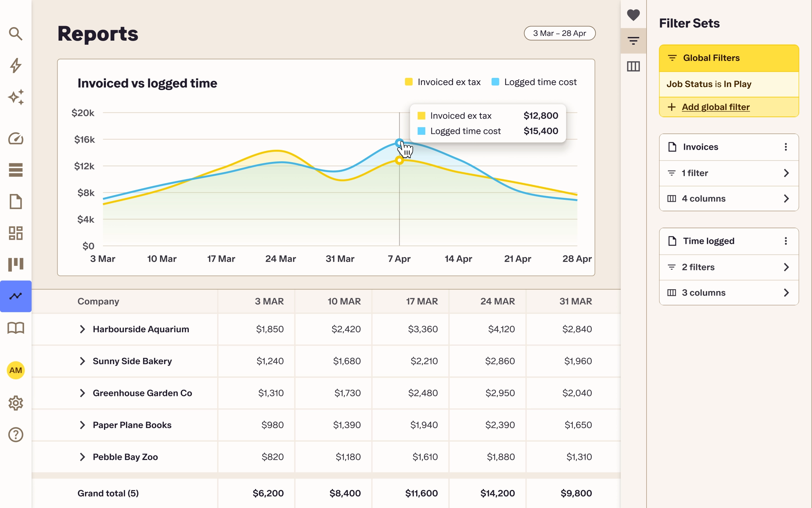The width and height of the screenshot is (812, 508).
Task: Open the sparkles AI icon in sidebar
Action: [x=16, y=97]
